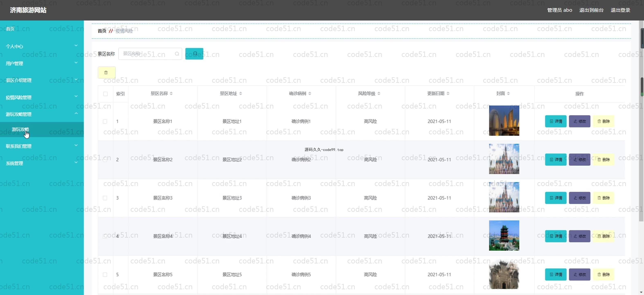This screenshot has height=295, width=644.
Task: Toggle the select-all header checkbox
Action: (x=105, y=94)
